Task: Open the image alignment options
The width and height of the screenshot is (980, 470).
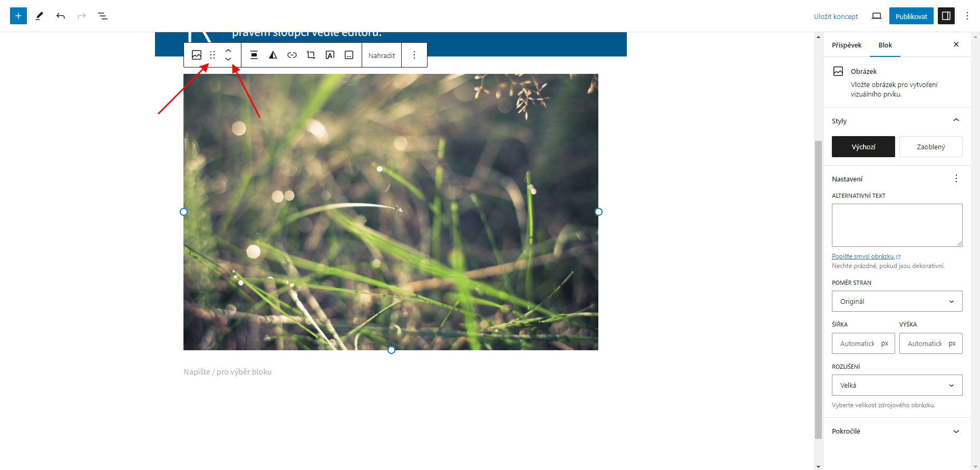Action: [254, 55]
